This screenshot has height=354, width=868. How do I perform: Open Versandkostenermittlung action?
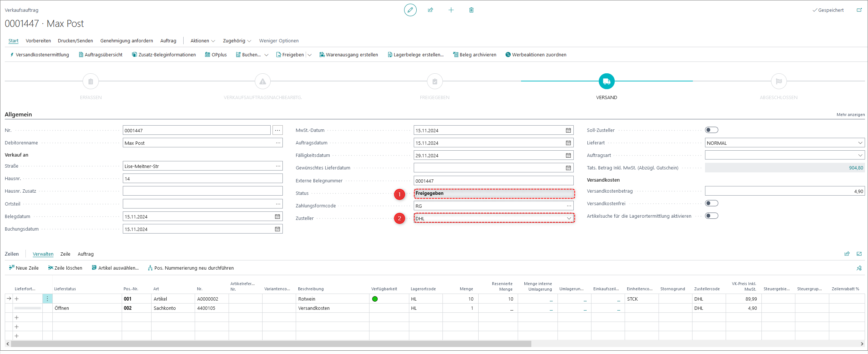(39, 55)
